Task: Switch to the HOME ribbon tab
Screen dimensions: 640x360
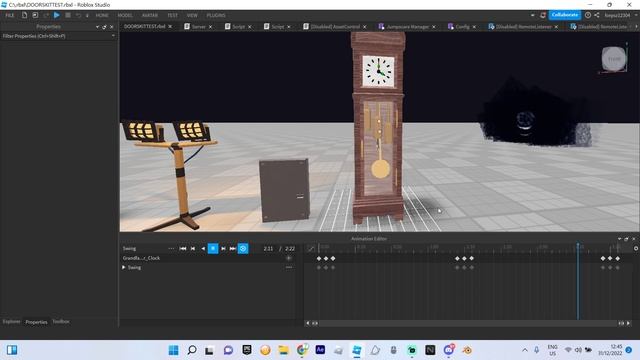Action: 102,16
